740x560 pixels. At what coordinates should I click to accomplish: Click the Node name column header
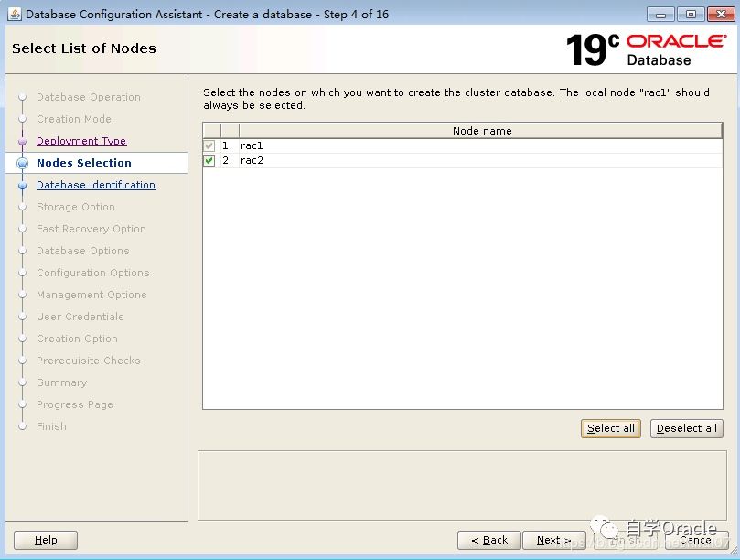coord(481,131)
